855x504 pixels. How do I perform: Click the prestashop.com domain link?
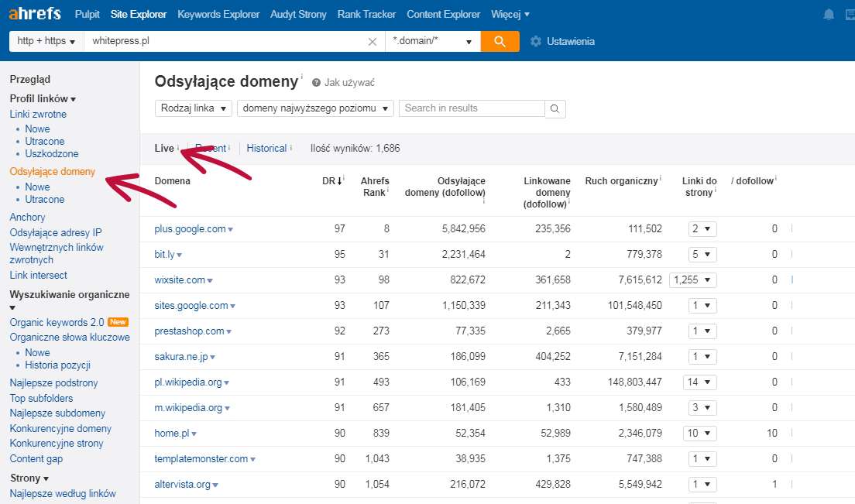[189, 331]
